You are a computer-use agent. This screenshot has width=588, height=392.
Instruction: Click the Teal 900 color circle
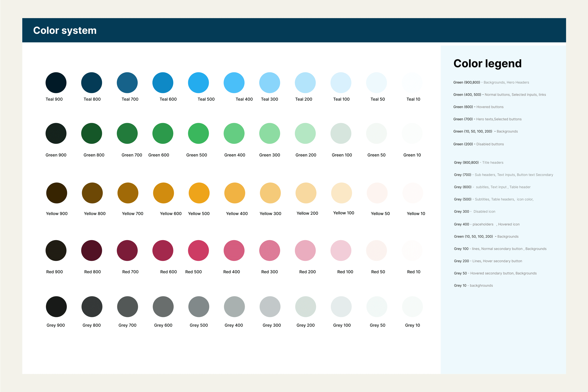click(56, 83)
